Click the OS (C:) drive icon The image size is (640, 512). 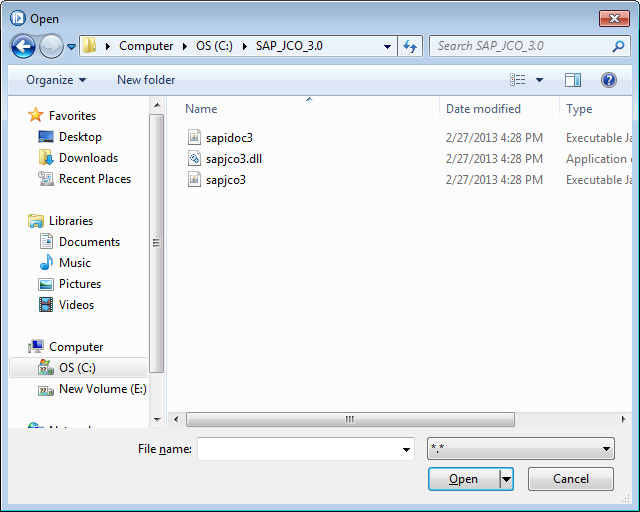coord(46,367)
